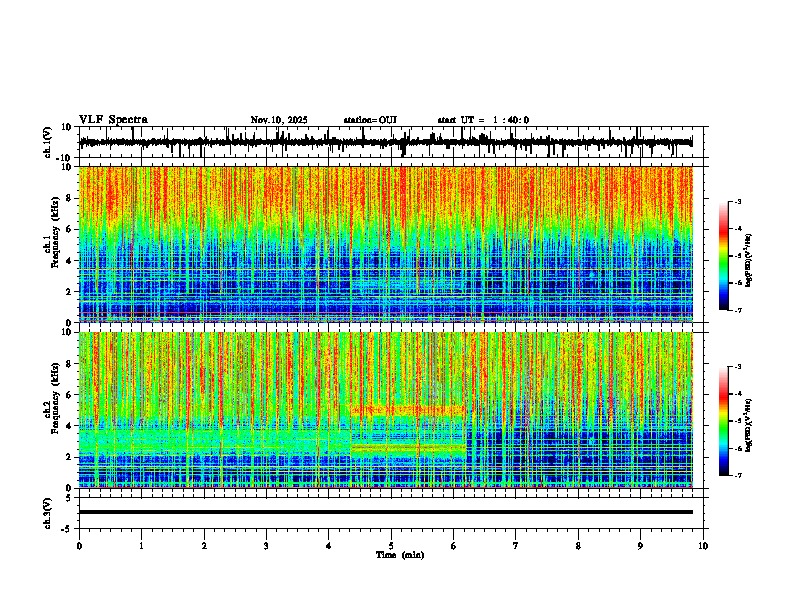
Task: Click the "ch.3(V)" axis label
Action: 48,514
